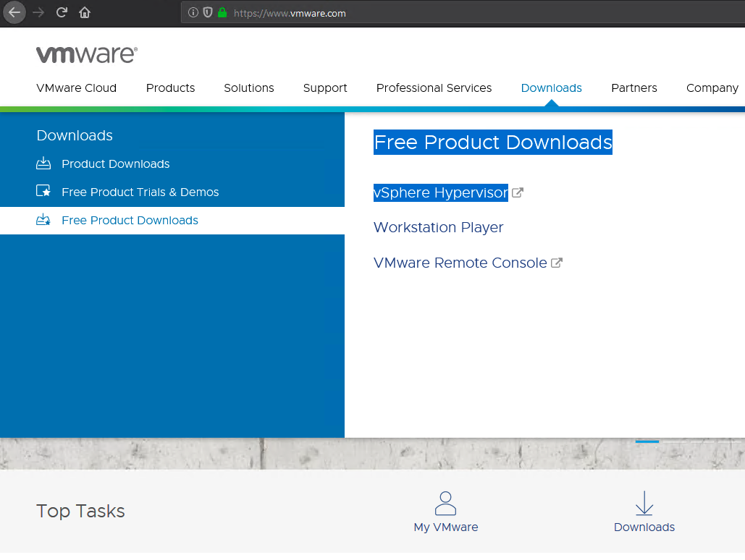
Task: Click the browser back arrow button
Action: coord(14,12)
